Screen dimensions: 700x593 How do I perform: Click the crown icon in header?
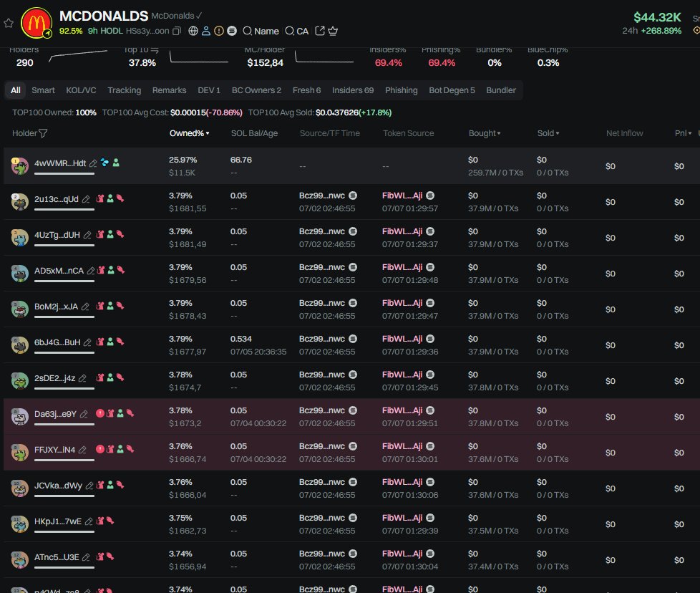(333, 31)
